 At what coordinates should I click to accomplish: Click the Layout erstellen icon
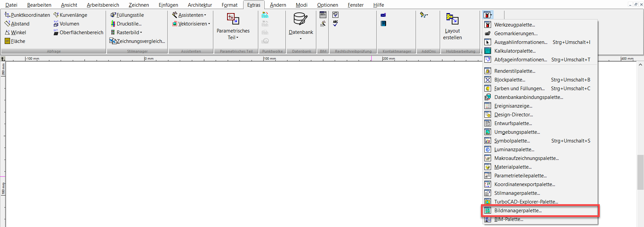coord(452,19)
